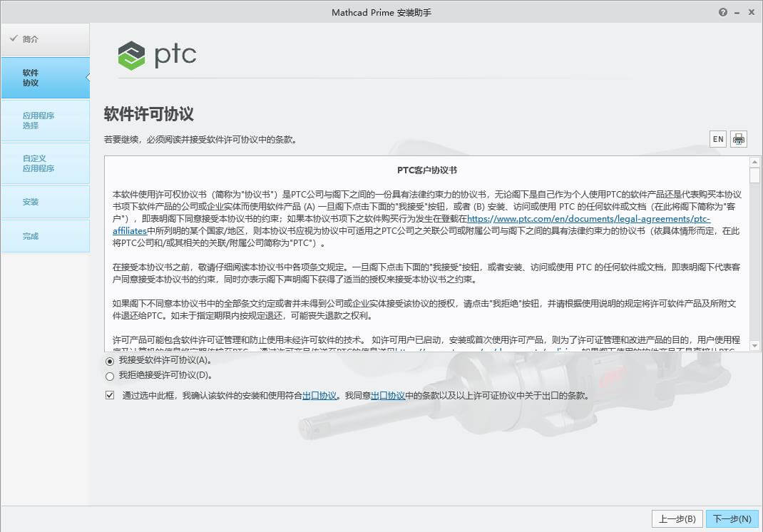Toggle the export agreement confirmation checkbox
763x532 pixels.
(110, 395)
